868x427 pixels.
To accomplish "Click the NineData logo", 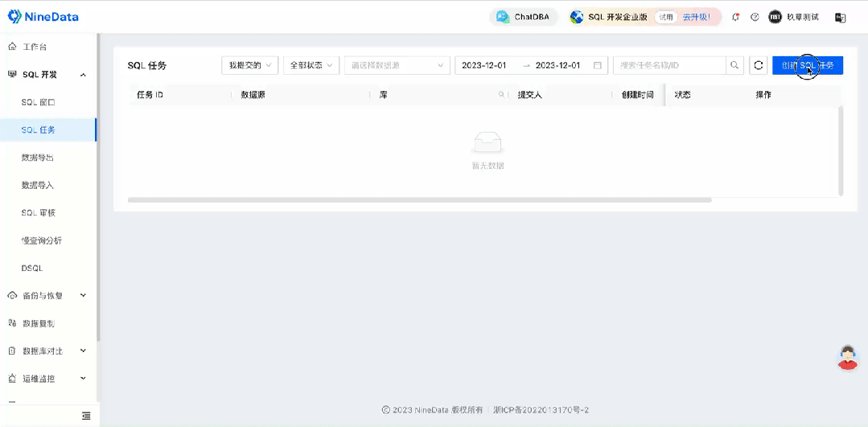I will click(x=43, y=17).
